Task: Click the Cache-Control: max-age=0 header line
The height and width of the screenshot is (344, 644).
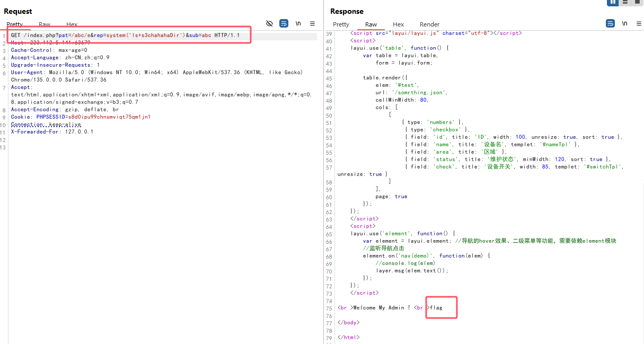Action: click(49, 50)
